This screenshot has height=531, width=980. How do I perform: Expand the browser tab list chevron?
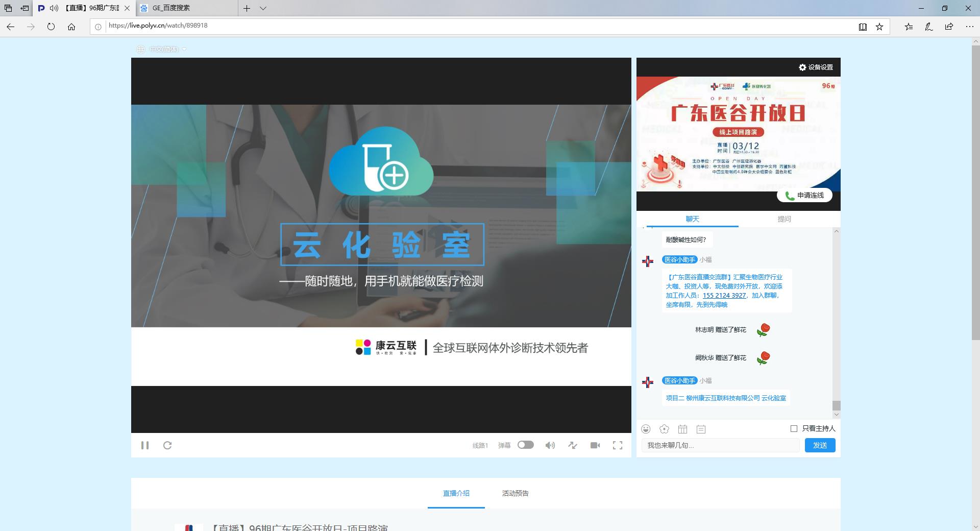click(x=263, y=8)
